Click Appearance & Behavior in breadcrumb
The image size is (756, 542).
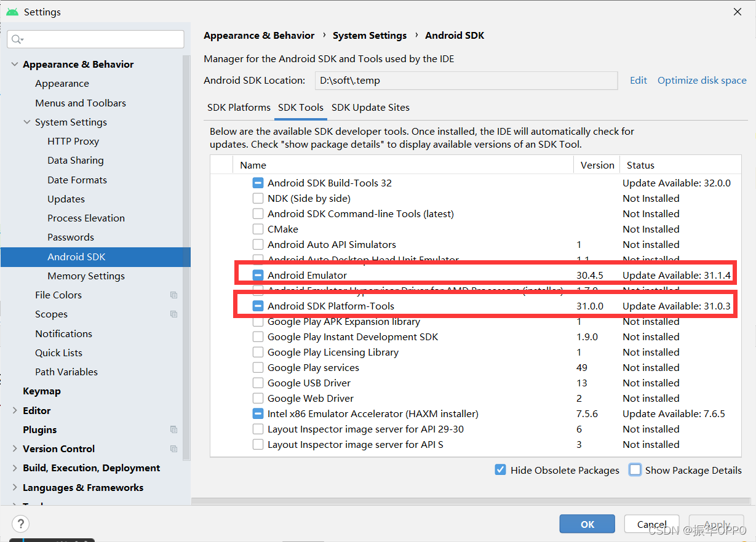point(259,36)
